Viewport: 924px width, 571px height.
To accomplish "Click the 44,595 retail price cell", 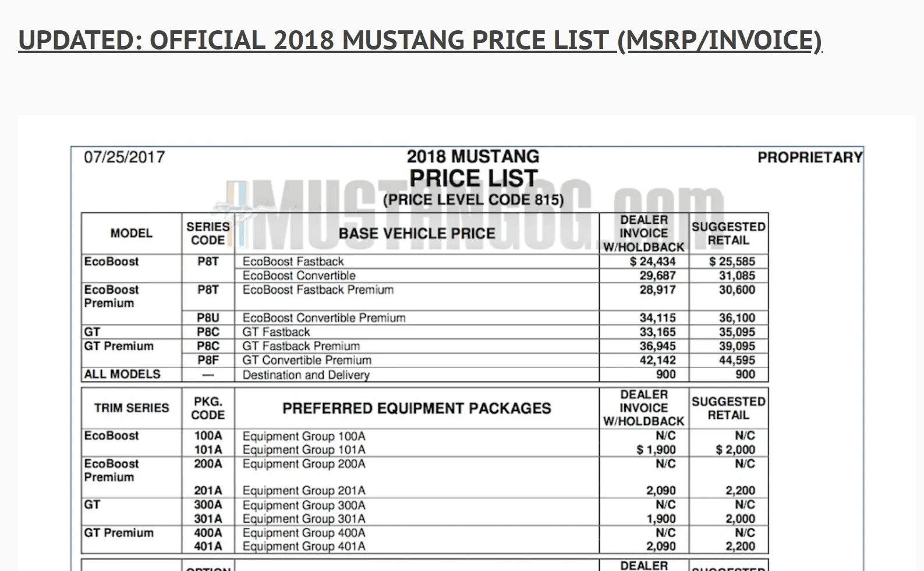I will click(x=737, y=360).
